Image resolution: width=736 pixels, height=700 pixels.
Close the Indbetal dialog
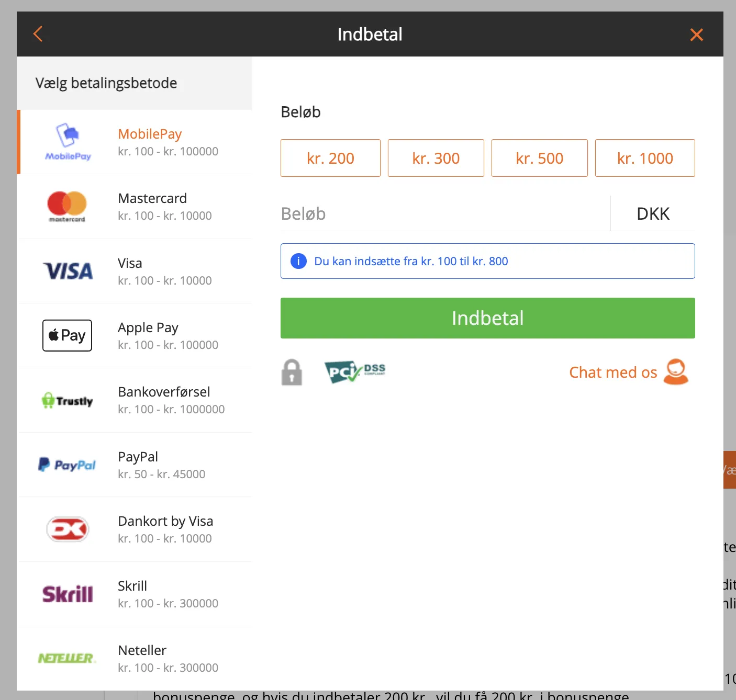coord(696,35)
